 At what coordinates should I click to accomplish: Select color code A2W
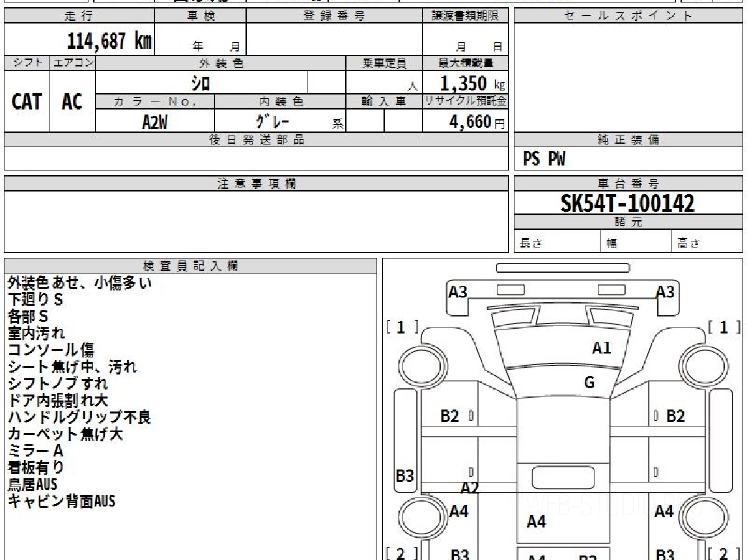pos(155,122)
